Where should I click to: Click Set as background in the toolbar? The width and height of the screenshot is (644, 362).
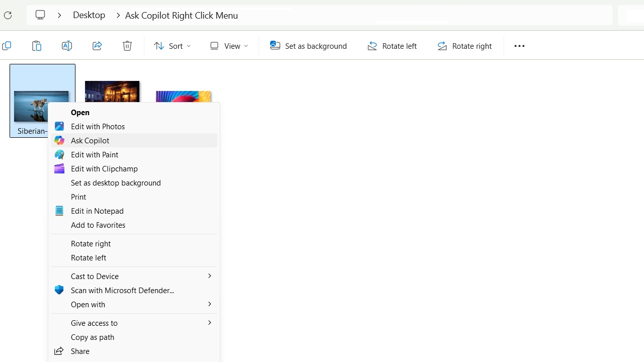tap(308, 46)
